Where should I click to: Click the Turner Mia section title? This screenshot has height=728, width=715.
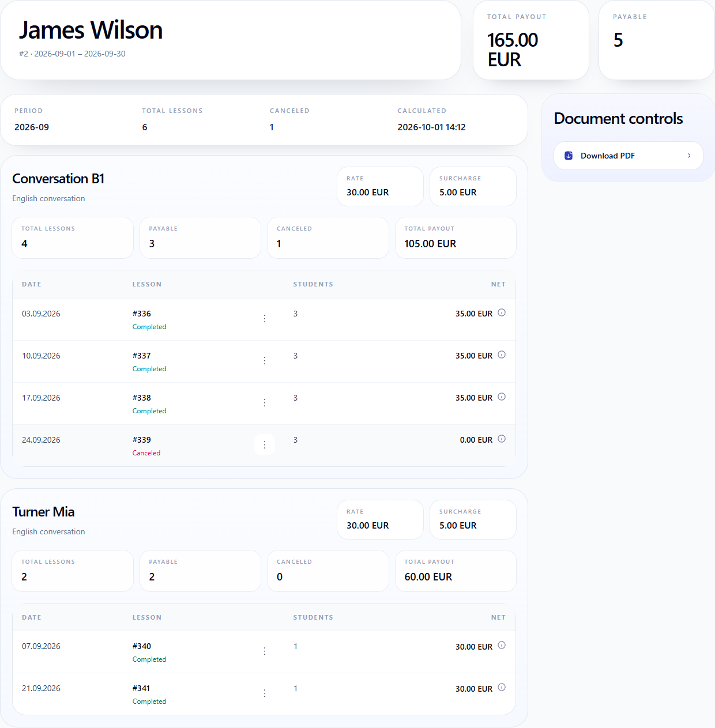point(43,512)
